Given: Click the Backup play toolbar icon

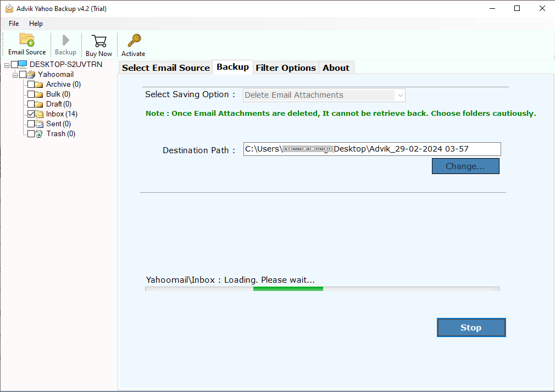Looking at the screenshot, I should click(65, 40).
